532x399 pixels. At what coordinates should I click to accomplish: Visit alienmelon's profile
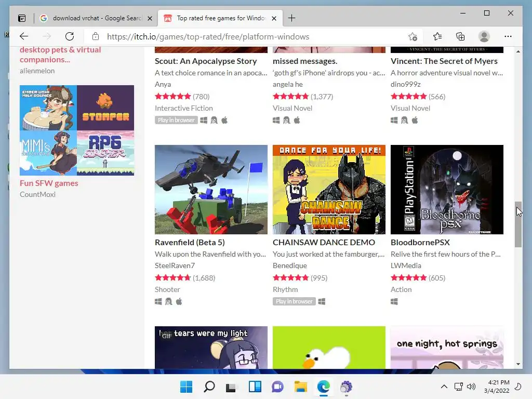tap(37, 71)
